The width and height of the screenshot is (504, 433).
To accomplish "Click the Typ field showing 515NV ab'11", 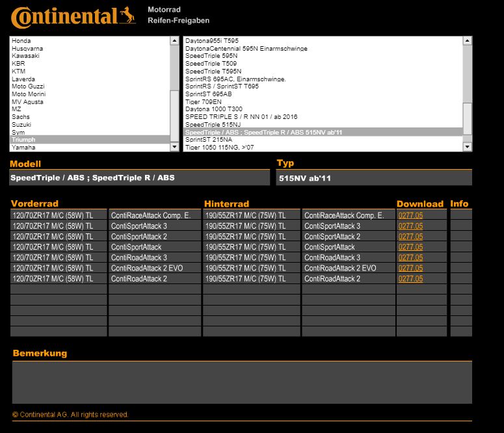I will pos(374,178).
